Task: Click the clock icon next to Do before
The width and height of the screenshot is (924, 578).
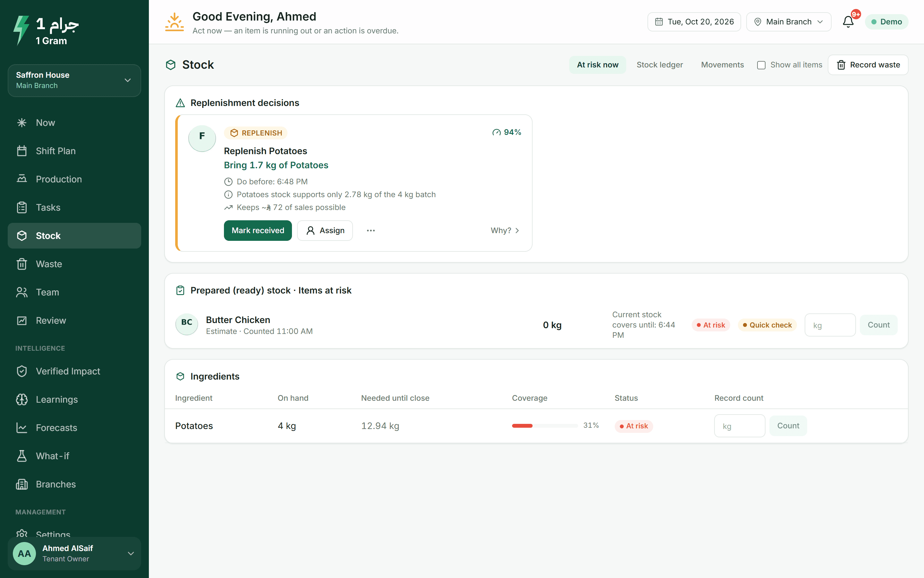Action: pyautogui.click(x=228, y=181)
